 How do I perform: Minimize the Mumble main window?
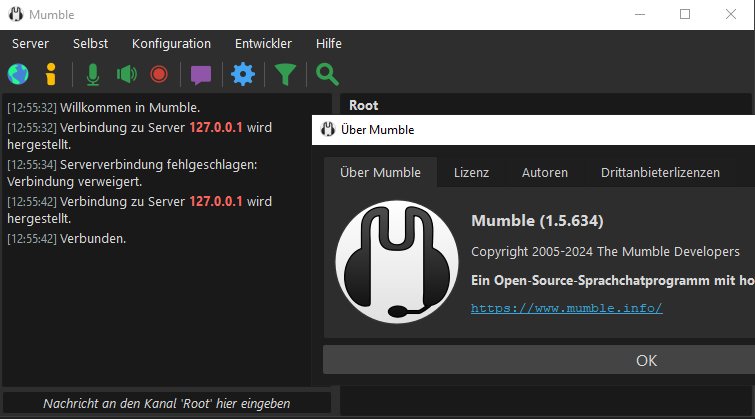point(640,14)
